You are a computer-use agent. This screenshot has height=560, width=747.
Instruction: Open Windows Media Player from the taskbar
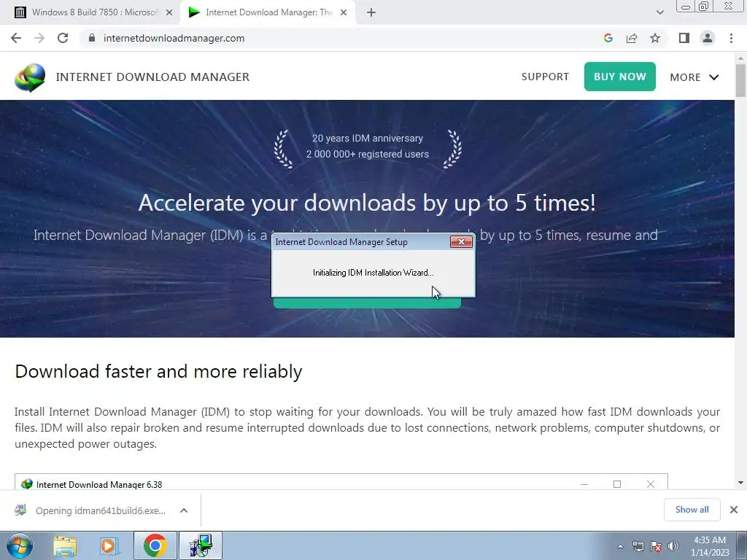coord(109,545)
